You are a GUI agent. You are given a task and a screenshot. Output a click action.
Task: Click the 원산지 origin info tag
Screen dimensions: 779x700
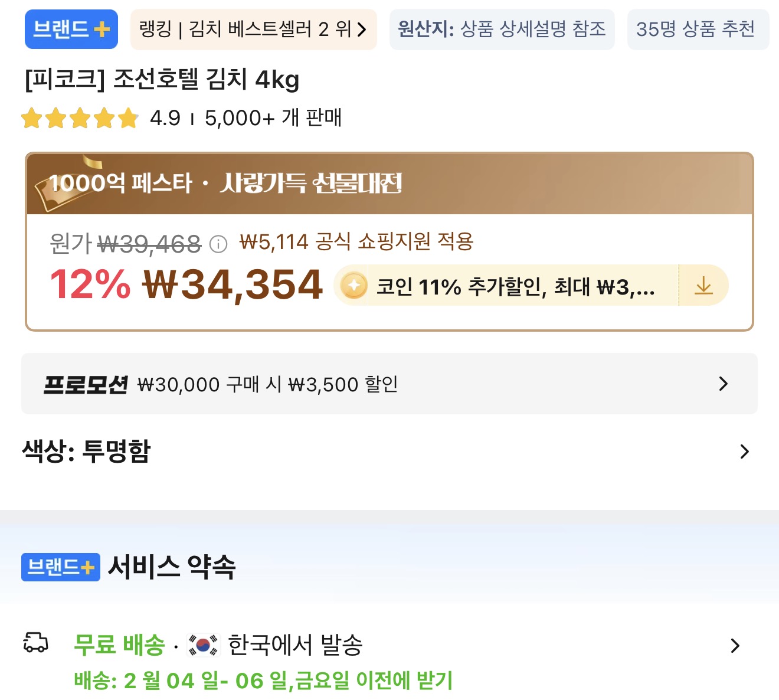(x=502, y=29)
